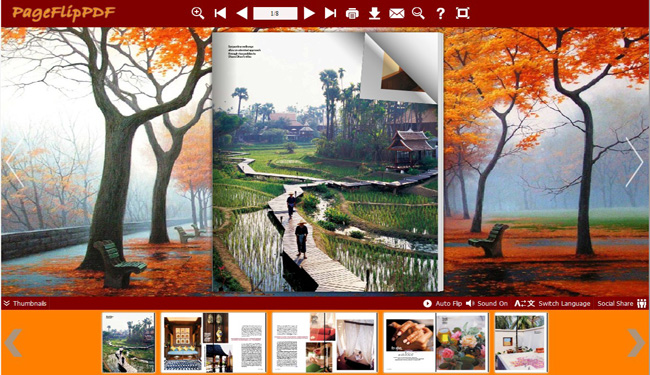Open the rice field cover thumbnail

click(x=128, y=343)
